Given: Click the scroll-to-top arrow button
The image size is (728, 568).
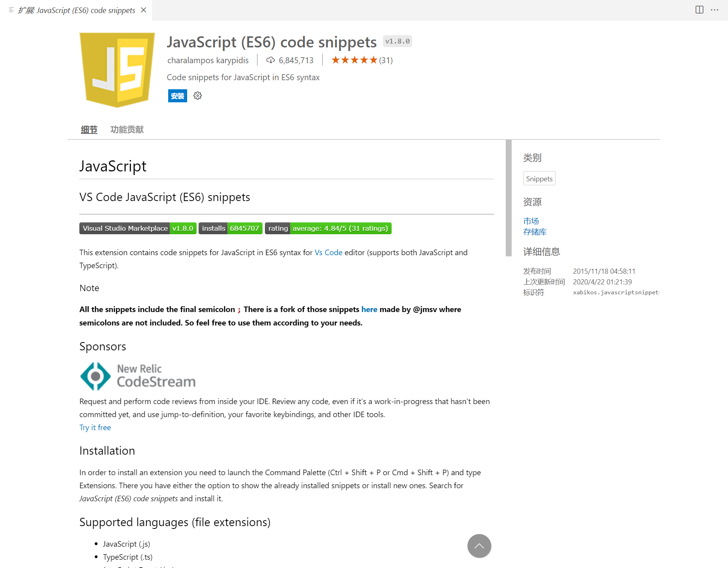Looking at the screenshot, I should tap(479, 546).
